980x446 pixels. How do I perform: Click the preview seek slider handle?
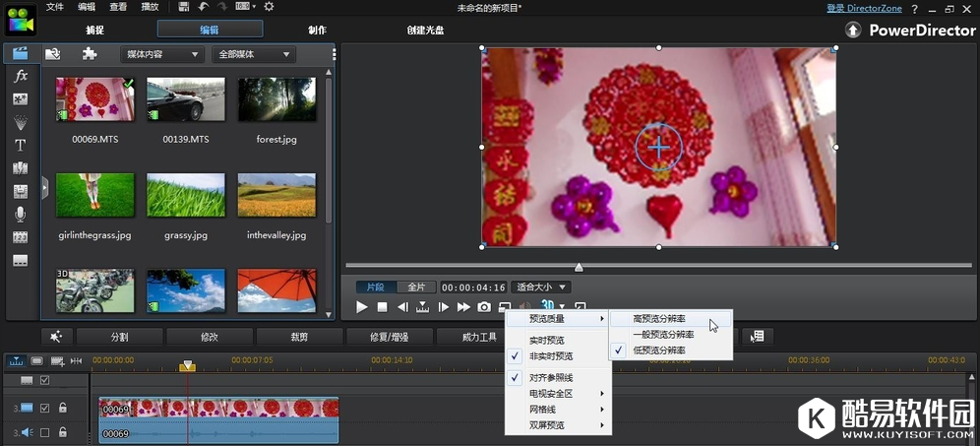point(579,267)
